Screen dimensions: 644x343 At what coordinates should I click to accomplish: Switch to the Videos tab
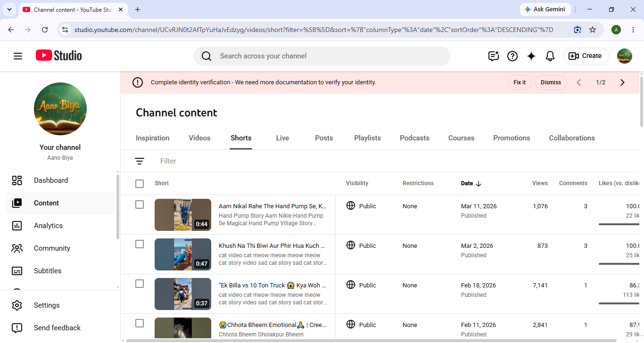click(199, 138)
